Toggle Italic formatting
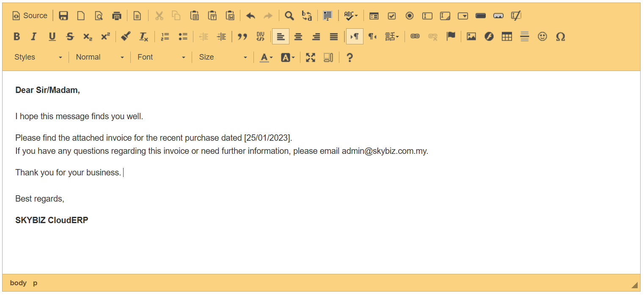This screenshot has width=644, height=295. coord(34,37)
